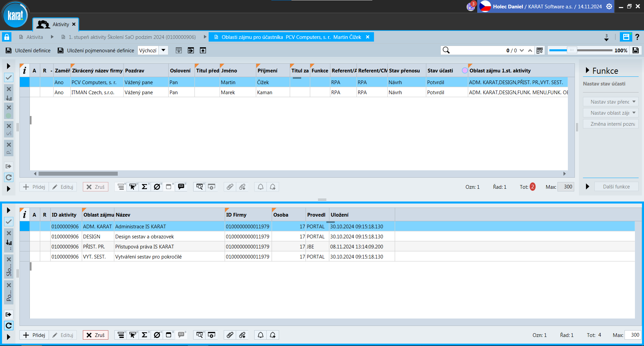Open search options icon beside search arrows

(x=540, y=50)
